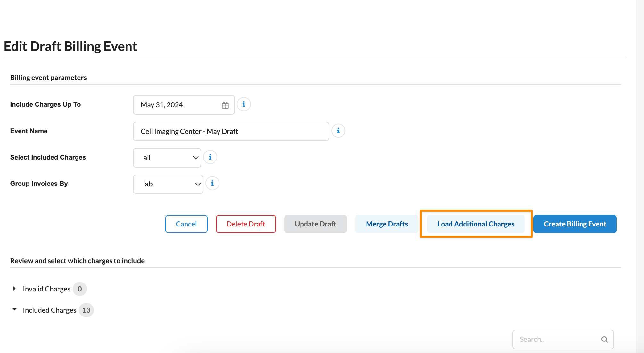
Task: Click into the charges Search box
Action: point(556,340)
